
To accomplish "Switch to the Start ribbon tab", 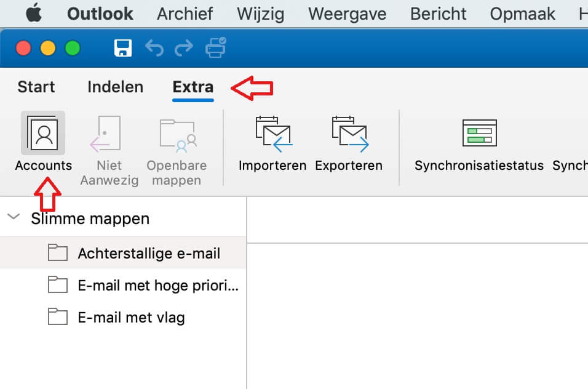I will 36,87.
